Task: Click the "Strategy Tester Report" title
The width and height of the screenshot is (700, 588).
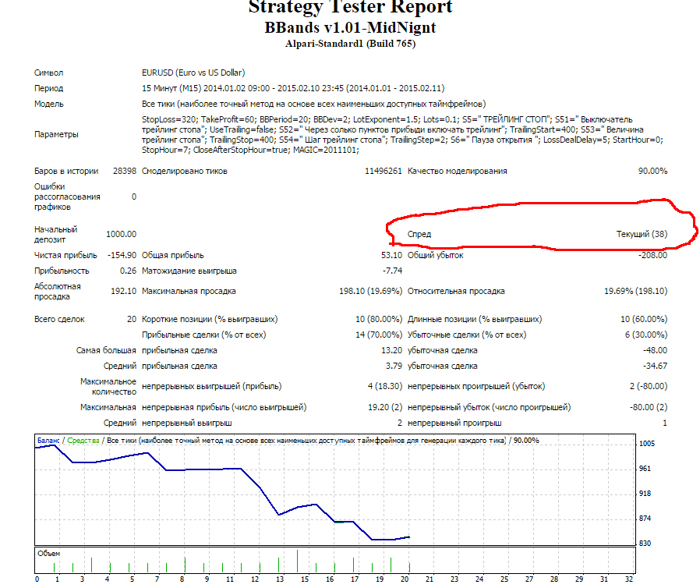Action: coord(351,7)
